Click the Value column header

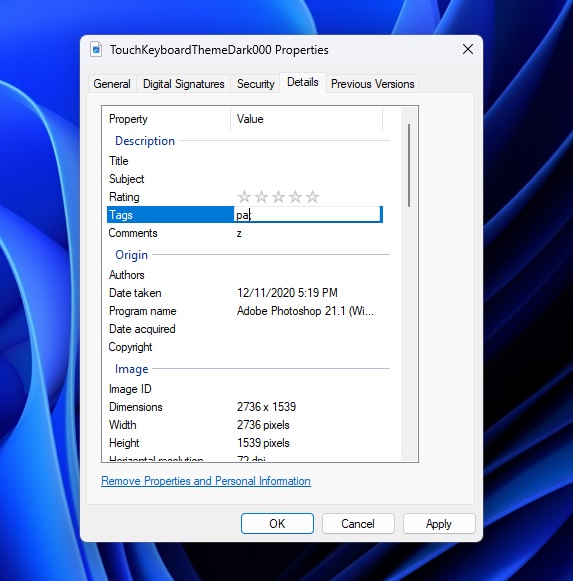[306, 119]
